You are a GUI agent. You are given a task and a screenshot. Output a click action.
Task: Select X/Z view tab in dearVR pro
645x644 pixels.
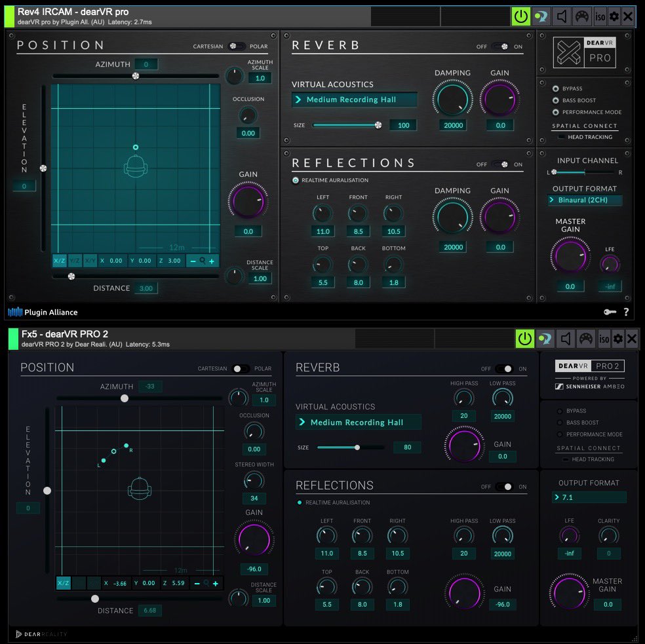pyautogui.click(x=60, y=261)
